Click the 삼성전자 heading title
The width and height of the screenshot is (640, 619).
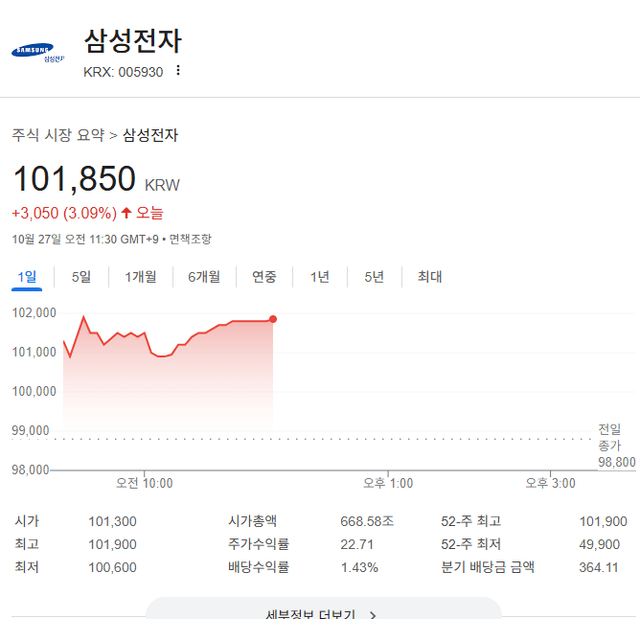(x=132, y=41)
